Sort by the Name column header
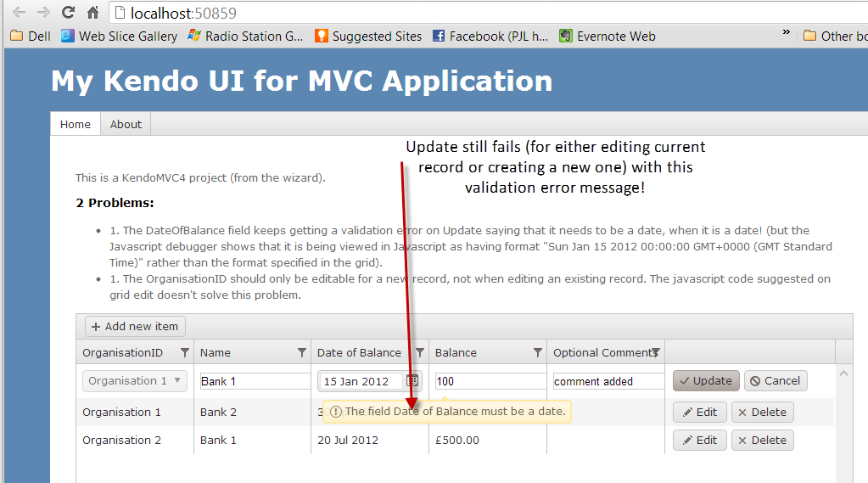 (x=216, y=353)
